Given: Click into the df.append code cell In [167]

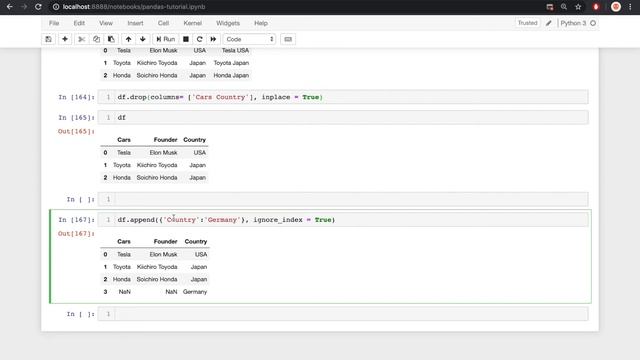Looking at the screenshot, I should (x=343, y=220).
